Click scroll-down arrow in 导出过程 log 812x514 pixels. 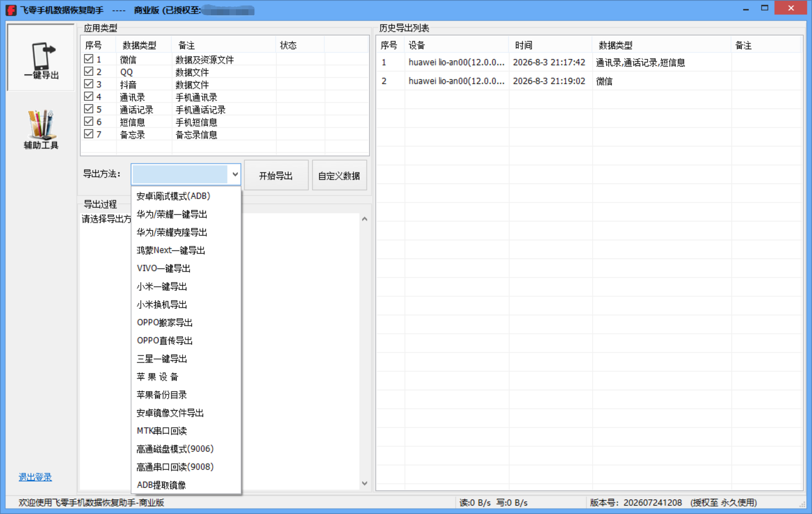(364, 483)
